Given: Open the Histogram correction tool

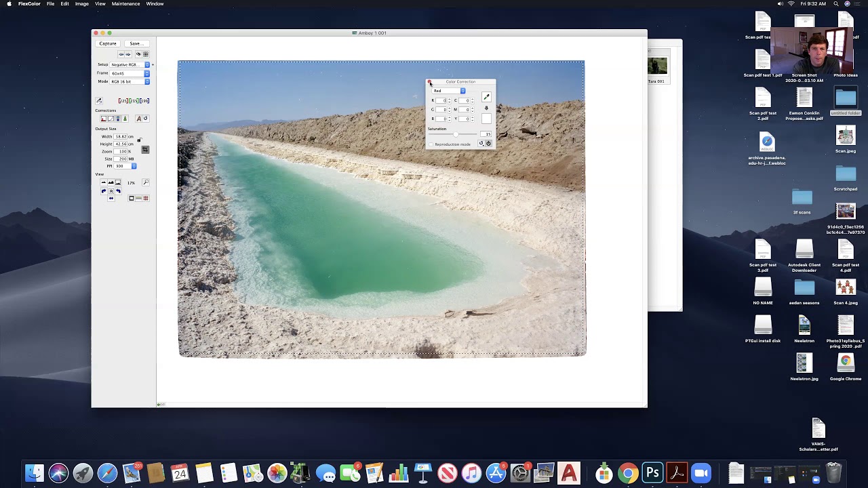Looking at the screenshot, I should (104, 119).
